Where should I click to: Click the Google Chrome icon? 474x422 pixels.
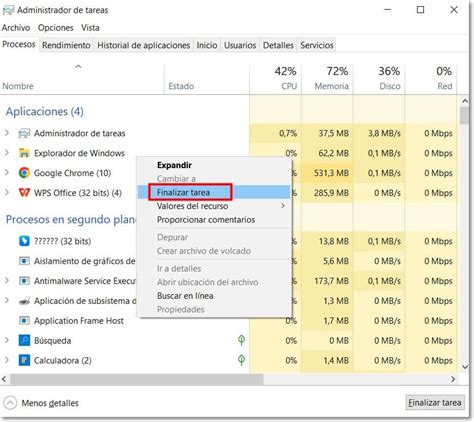24,173
